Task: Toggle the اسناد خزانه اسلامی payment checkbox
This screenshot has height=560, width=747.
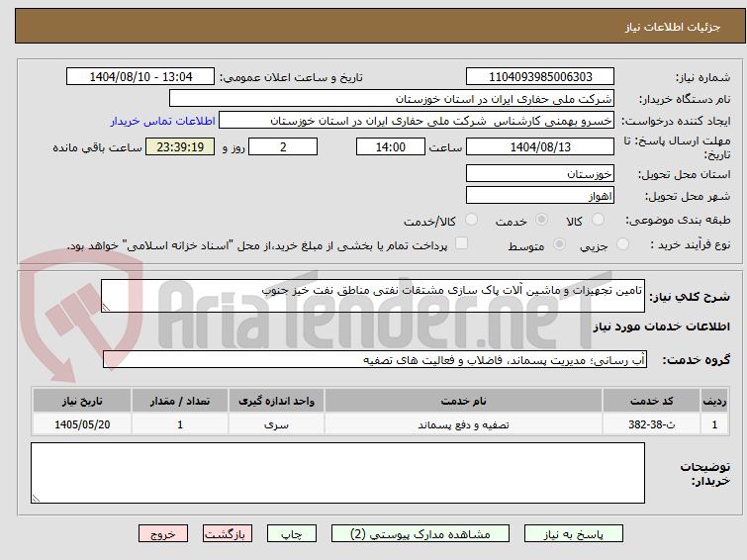Action: tap(461, 243)
